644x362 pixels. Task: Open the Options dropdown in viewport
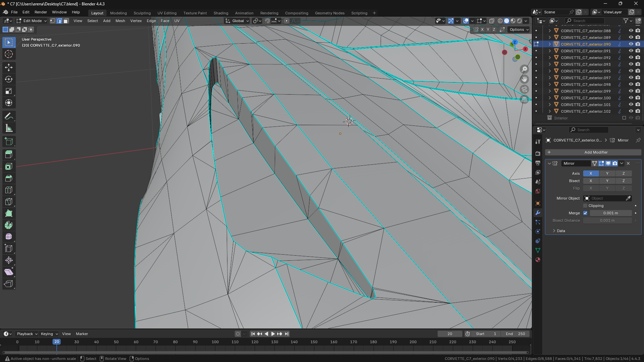point(519,30)
